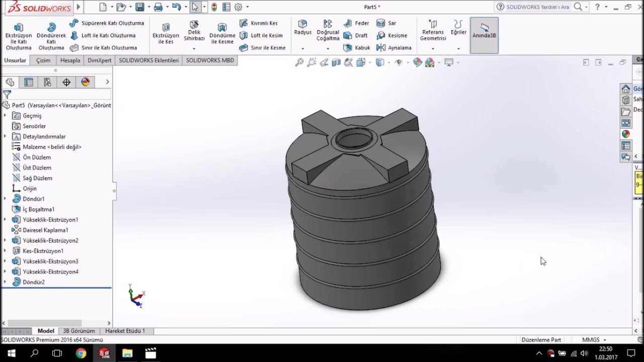Click the Aynalama mirror tool
Screen dimensions: 644x362
394,48
